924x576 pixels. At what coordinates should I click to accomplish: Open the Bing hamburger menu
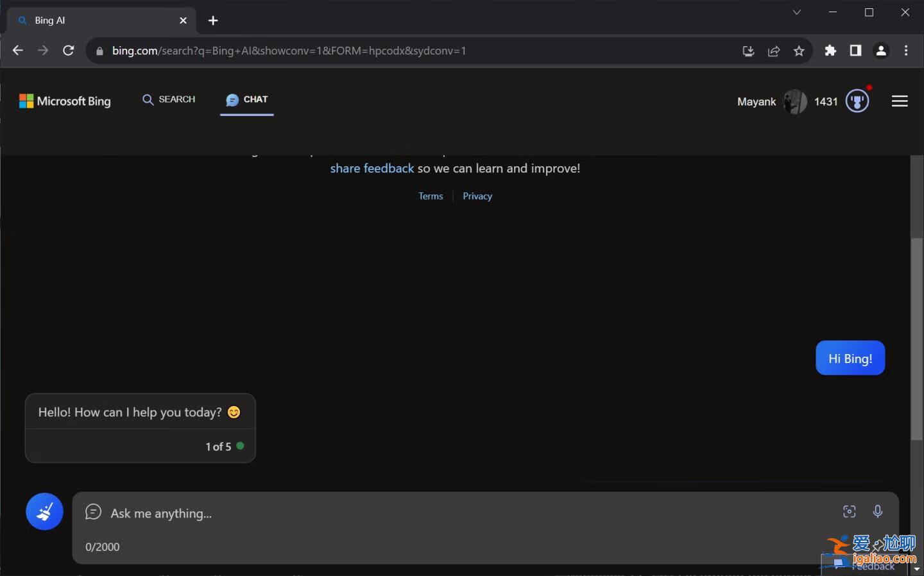pos(900,101)
